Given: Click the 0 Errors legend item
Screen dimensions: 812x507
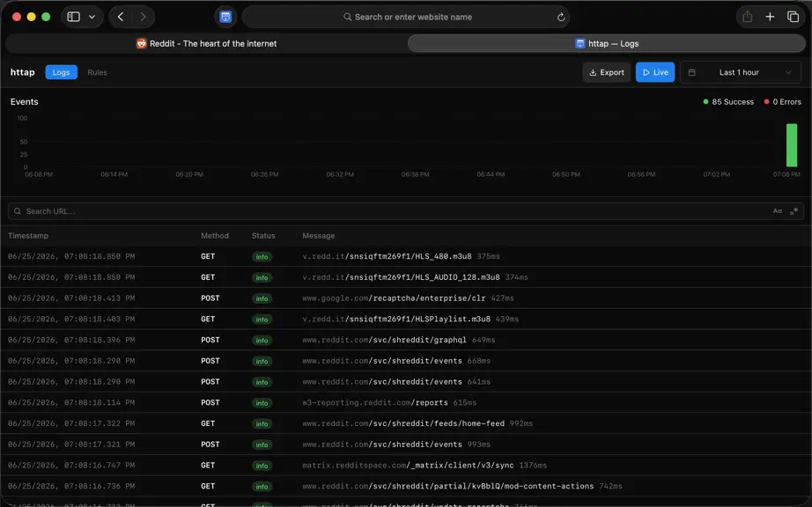Looking at the screenshot, I should point(782,102).
